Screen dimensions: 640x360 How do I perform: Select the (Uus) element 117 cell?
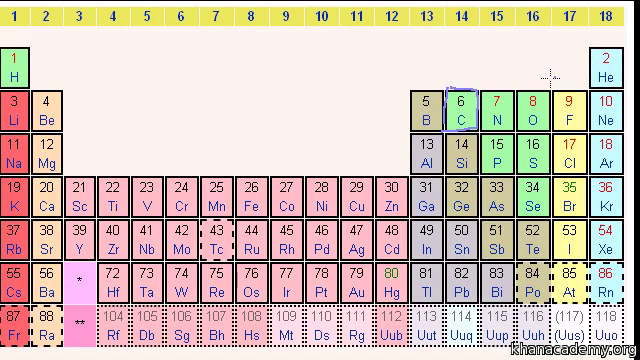coord(569,326)
